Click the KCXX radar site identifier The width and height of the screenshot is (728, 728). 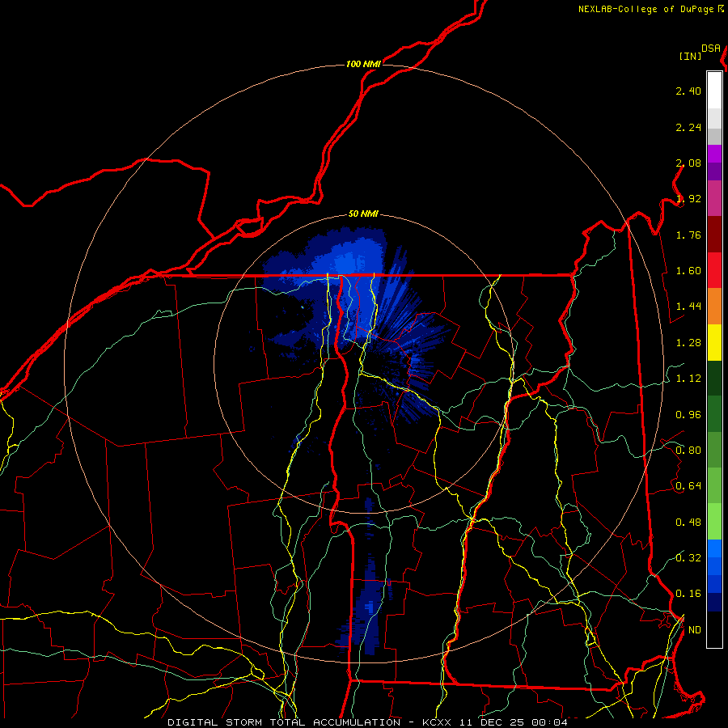tap(437, 722)
